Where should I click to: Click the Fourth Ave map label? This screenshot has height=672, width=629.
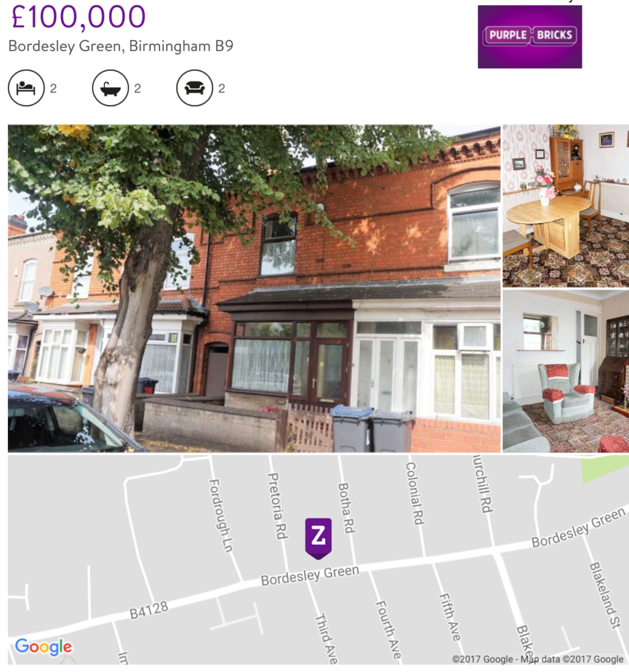tap(389, 629)
